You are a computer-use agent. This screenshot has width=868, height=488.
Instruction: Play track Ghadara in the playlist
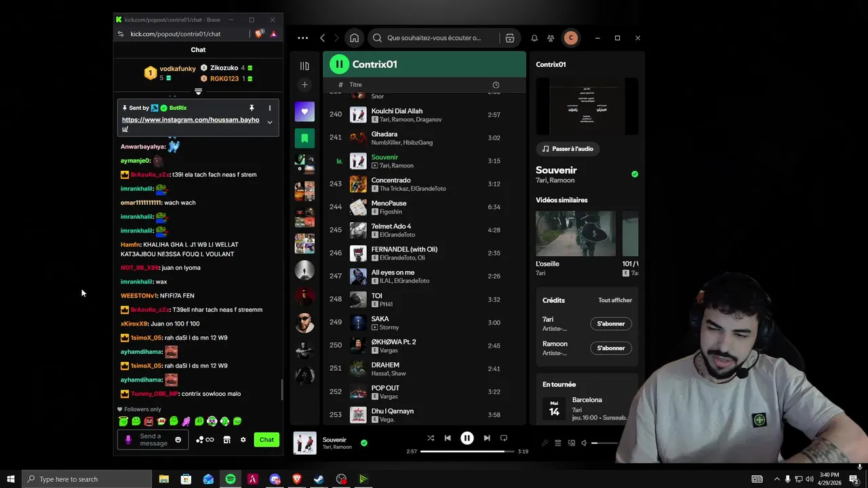424,138
